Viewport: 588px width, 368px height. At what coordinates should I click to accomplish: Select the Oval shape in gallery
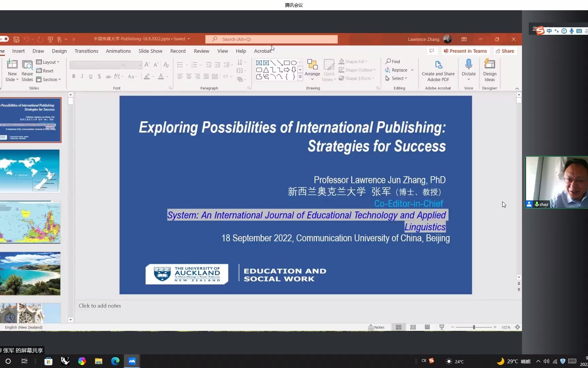294,63
